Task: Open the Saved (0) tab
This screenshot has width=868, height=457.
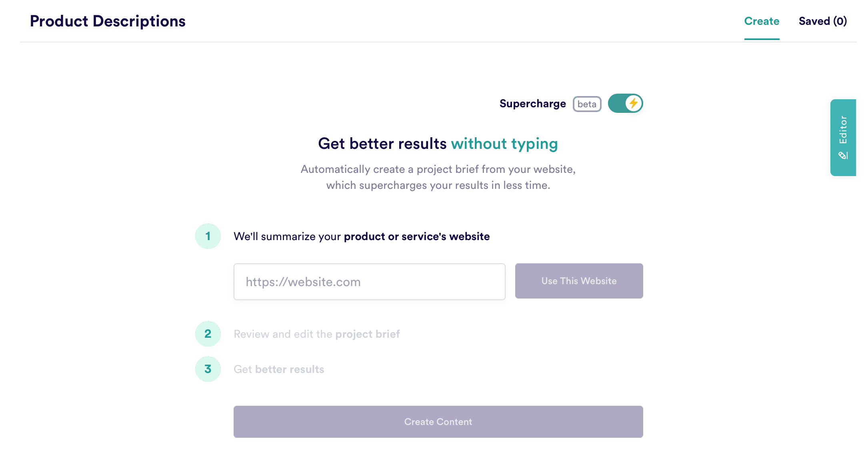Action: (823, 21)
